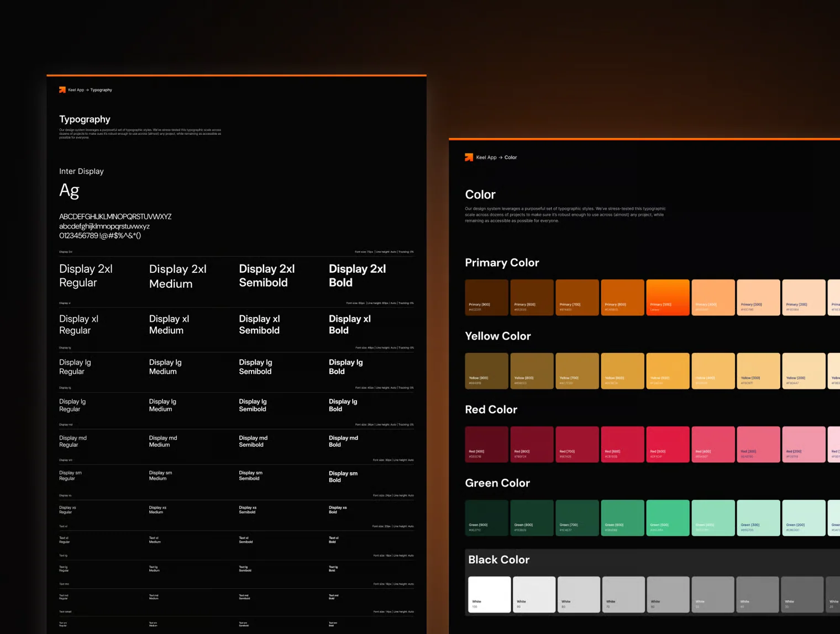
Task: Click the uppercase alphabet sample line
Action: click(x=116, y=216)
